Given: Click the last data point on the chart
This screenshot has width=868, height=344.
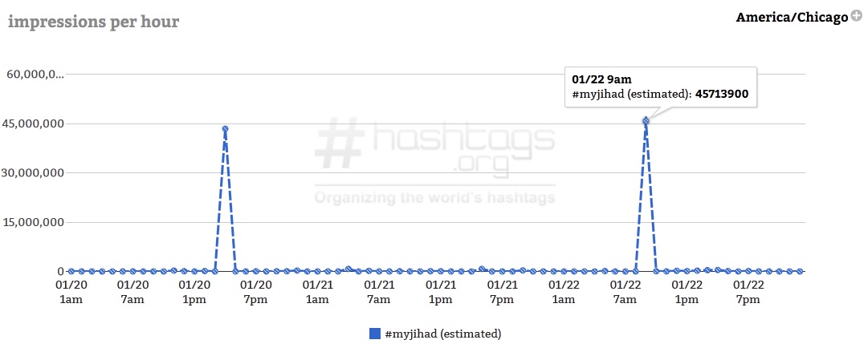Looking at the screenshot, I should [x=800, y=271].
